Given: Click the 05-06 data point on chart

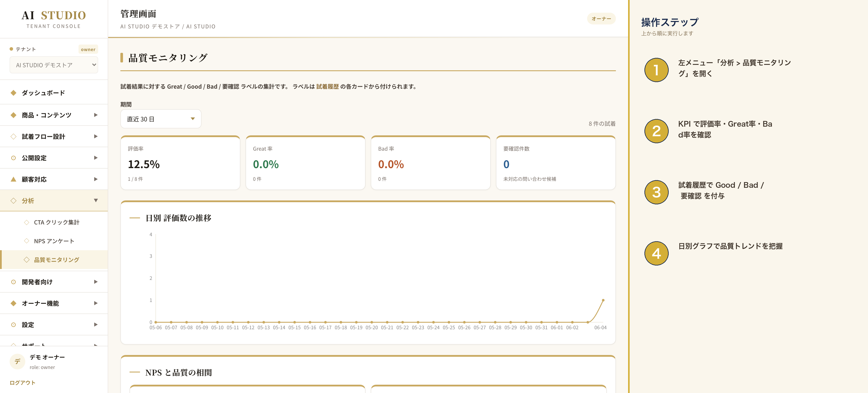Looking at the screenshot, I should pyautogui.click(x=156, y=322).
